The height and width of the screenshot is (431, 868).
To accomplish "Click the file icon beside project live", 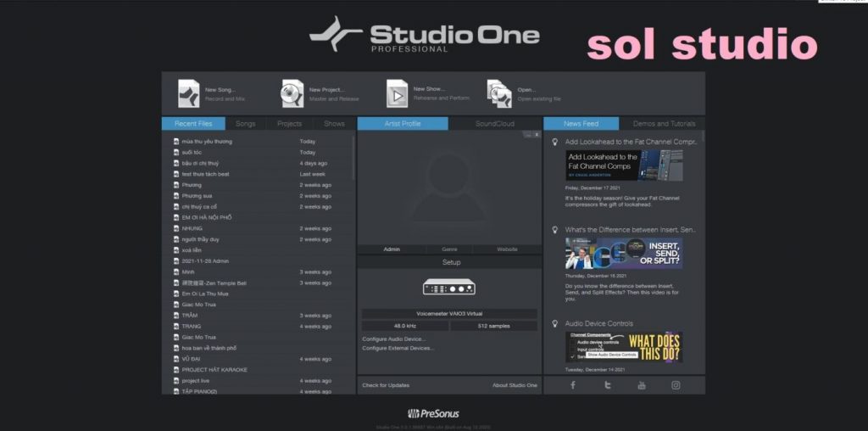I will [176, 381].
